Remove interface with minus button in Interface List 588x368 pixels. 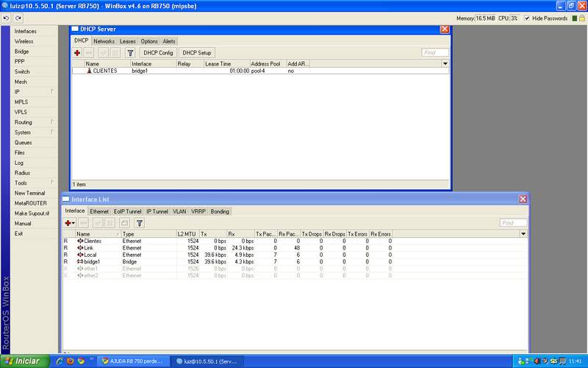[84, 223]
